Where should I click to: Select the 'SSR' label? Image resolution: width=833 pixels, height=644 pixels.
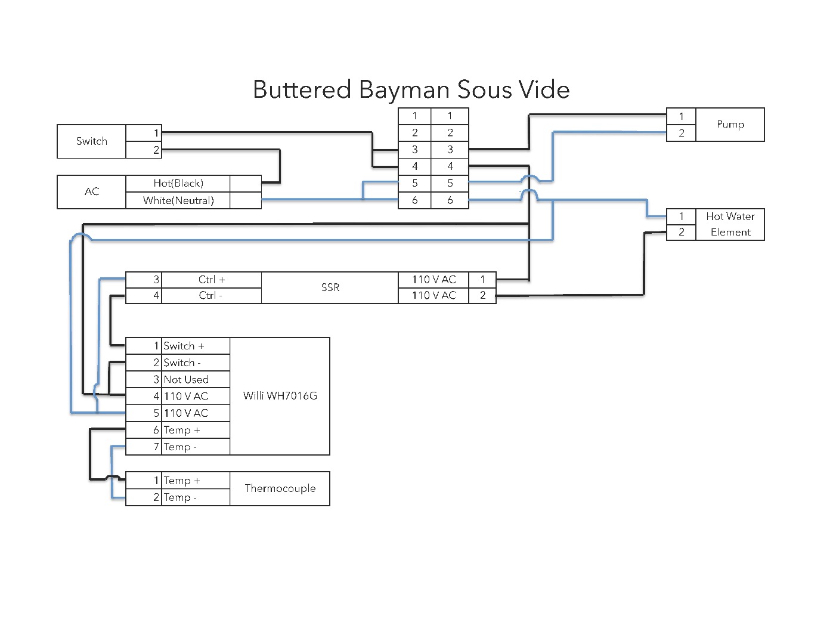(330, 287)
